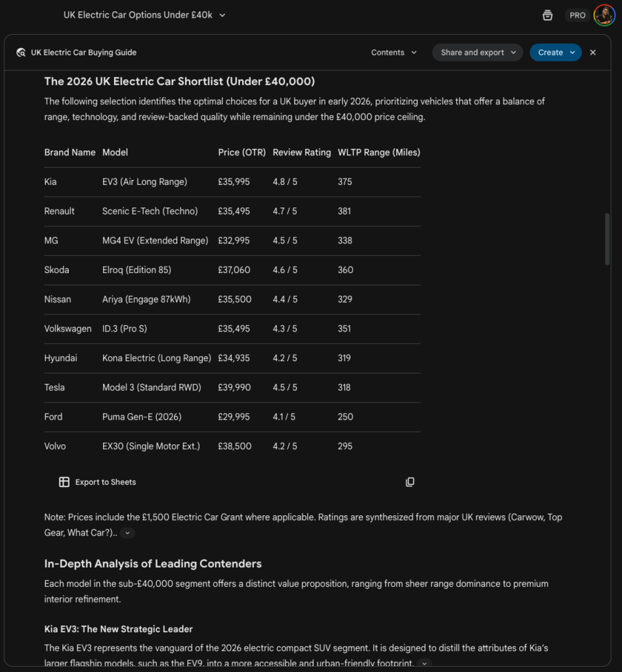Click the PRO badge

pyautogui.click(x=577, y=15)
